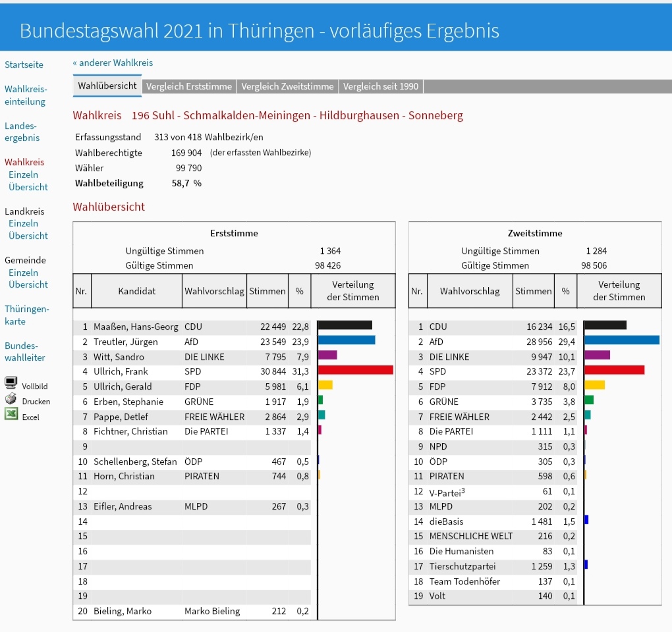The image size is (672, 632).
Task: Click the Wahlberechtigte count '169 904'
Action: (186, 153)
